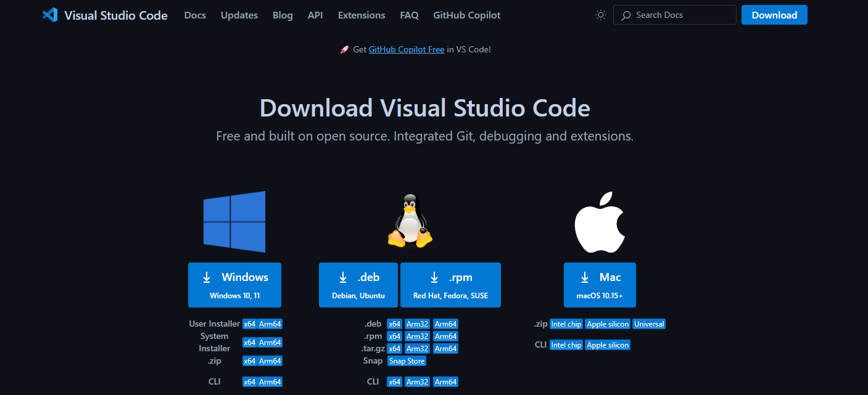
Task: Open the GitHub Copilot nav item
Action: (467, 15)
